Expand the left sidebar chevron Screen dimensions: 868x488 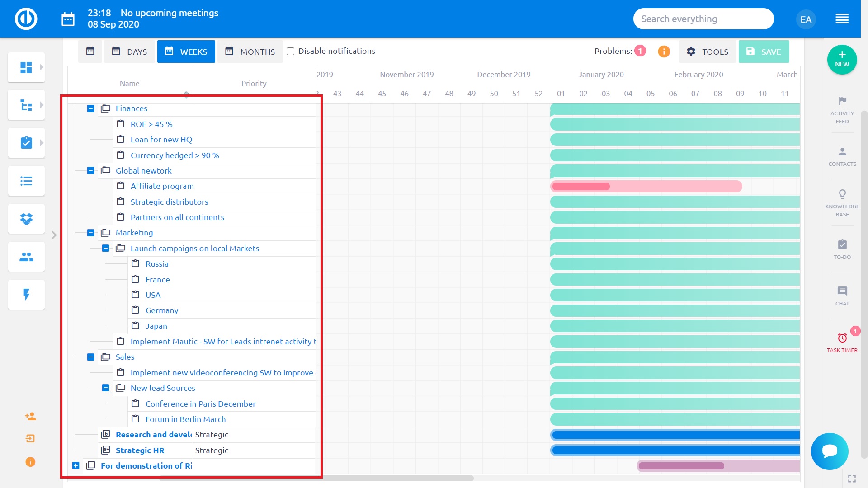tap(54, 235)
